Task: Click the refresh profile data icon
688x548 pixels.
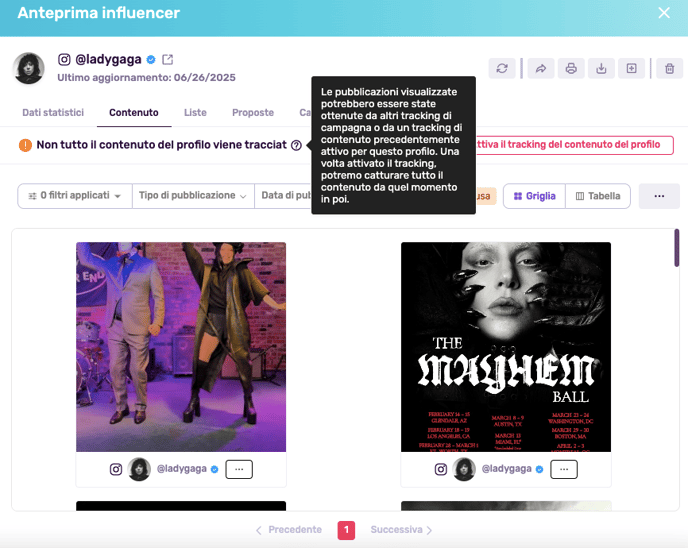Action: click(x=502, y=69)
